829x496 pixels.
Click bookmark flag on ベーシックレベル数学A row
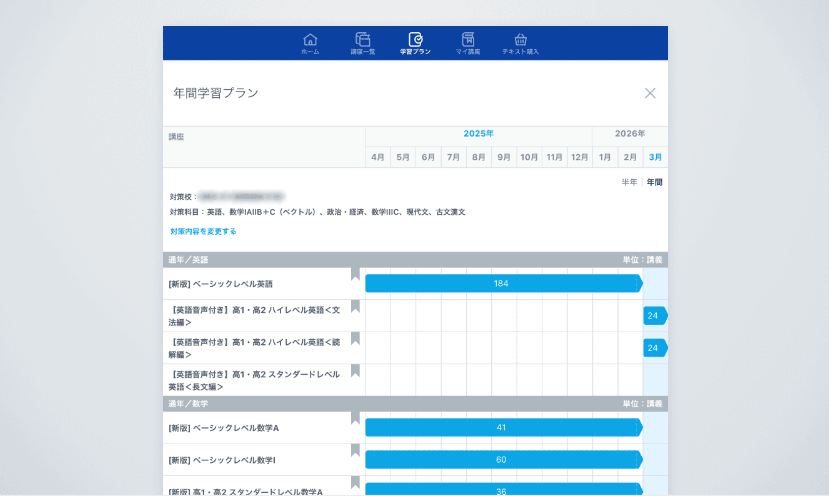pyautogui.click(x=355, y=418)
